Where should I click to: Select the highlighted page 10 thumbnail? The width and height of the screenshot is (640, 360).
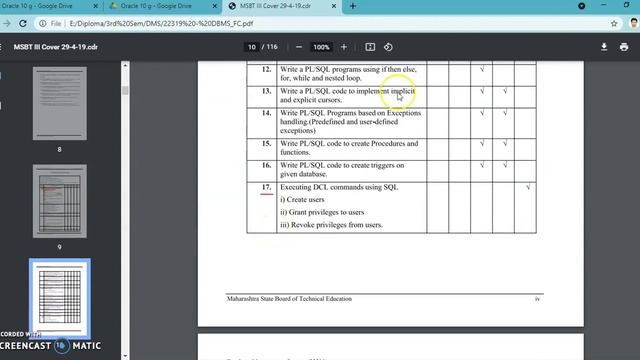pyautogui.click(x=60, y=299)
